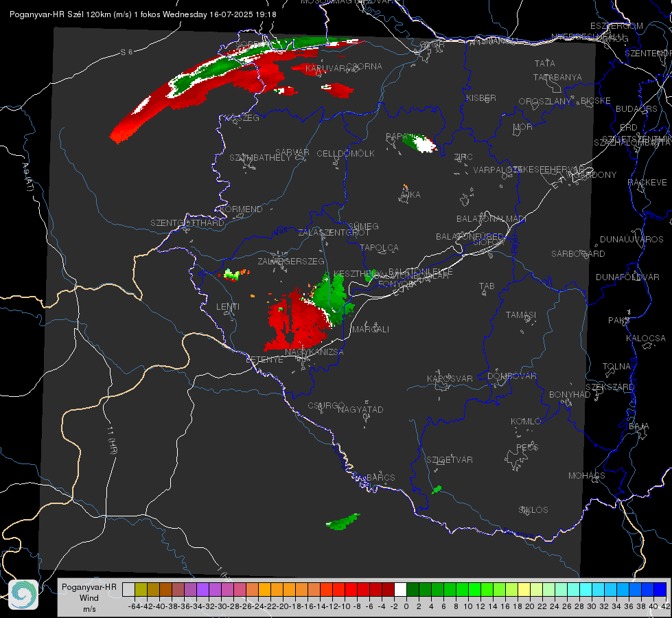Click the KOMLÓ label
Image resolution: width=672 pixels, height=618 pixels.
point(526,422)
